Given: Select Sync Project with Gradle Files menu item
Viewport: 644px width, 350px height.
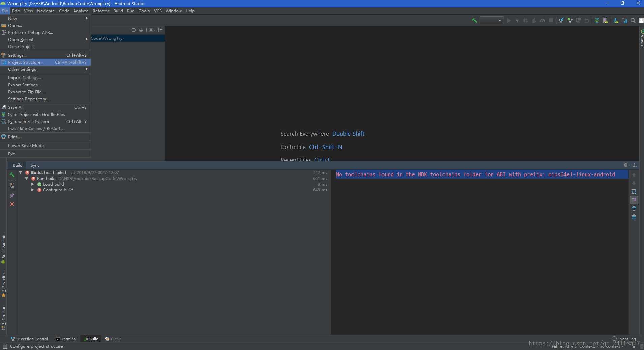Looking at the screenshot, I should click(45, 115).
